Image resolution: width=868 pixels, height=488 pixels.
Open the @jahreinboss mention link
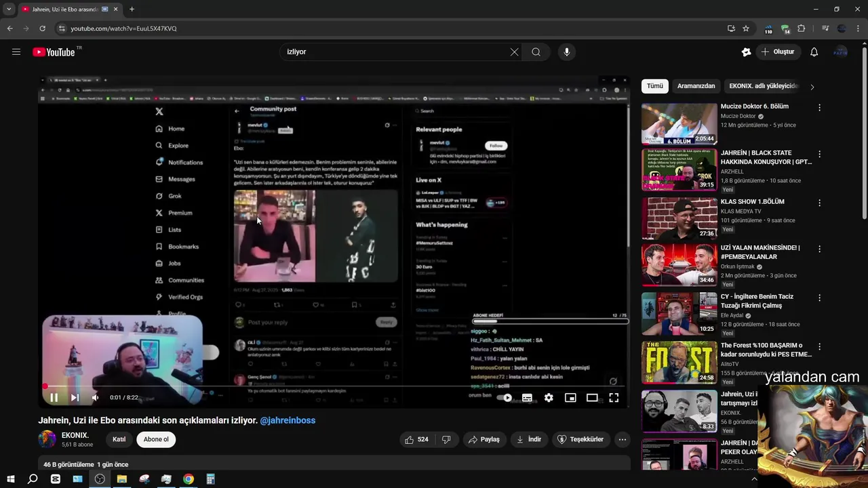(288, 420)
